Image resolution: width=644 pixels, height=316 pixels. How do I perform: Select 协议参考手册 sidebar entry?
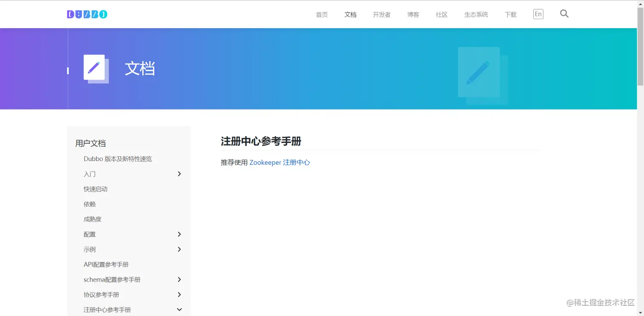[101, 295]
